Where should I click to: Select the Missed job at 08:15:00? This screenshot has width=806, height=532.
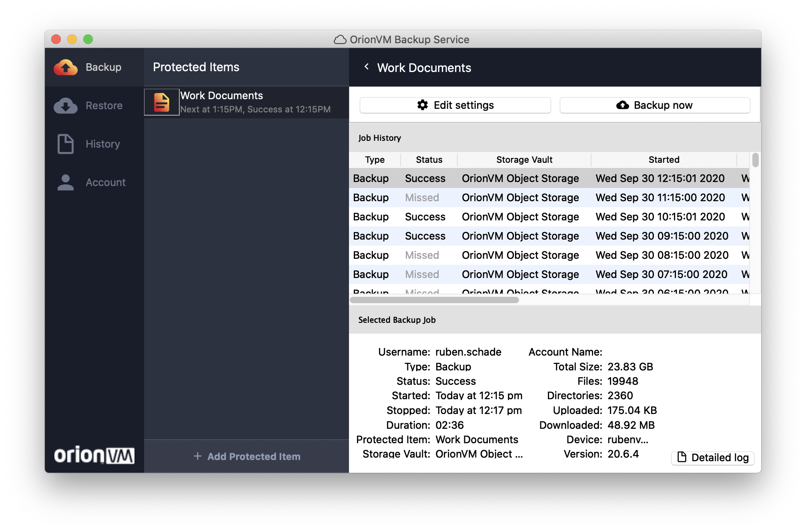tap(549, 255)
